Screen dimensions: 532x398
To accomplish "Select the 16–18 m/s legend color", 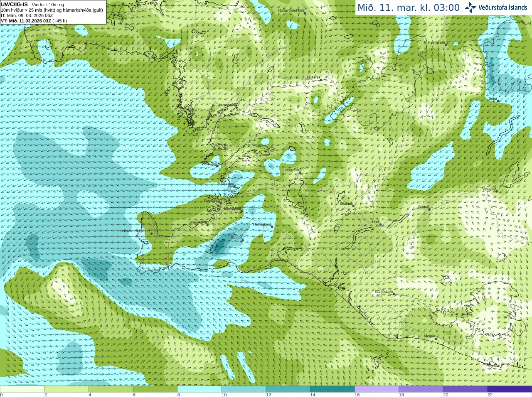I will [x=377, y=389].
